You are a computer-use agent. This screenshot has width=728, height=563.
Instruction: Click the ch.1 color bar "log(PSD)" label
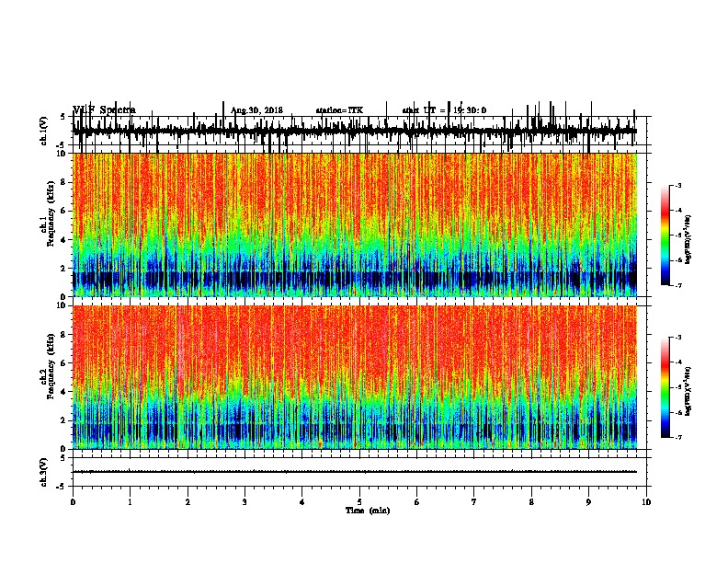[x=688, y=239]
